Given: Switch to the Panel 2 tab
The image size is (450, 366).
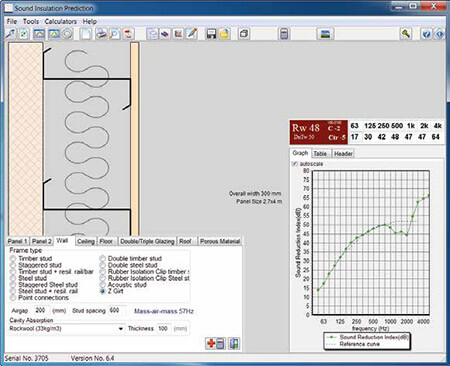Looking at the screenshot, I should [x=42, y=241].
